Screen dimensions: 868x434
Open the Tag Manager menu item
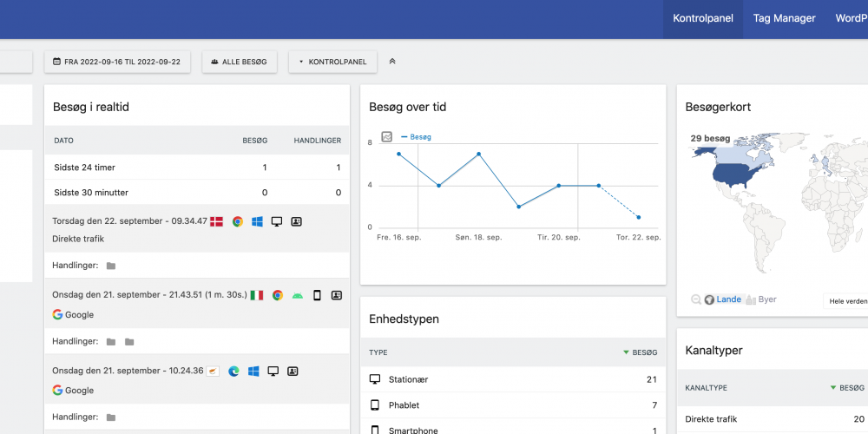click(x=784, y=18)
